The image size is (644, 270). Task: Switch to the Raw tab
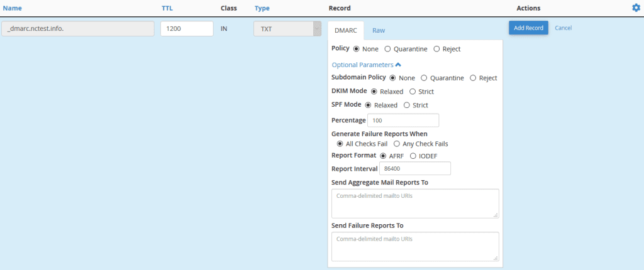pos(379,30)
